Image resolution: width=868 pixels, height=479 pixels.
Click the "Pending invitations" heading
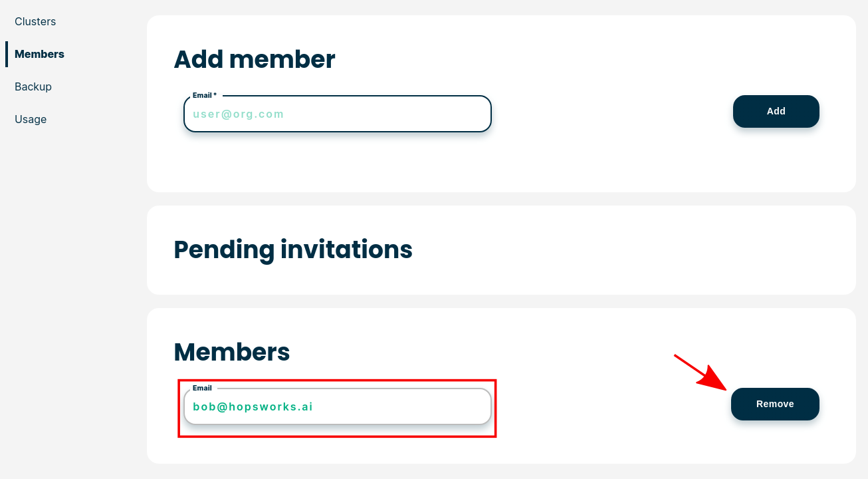pyautogui.click(x=293, y=249)
